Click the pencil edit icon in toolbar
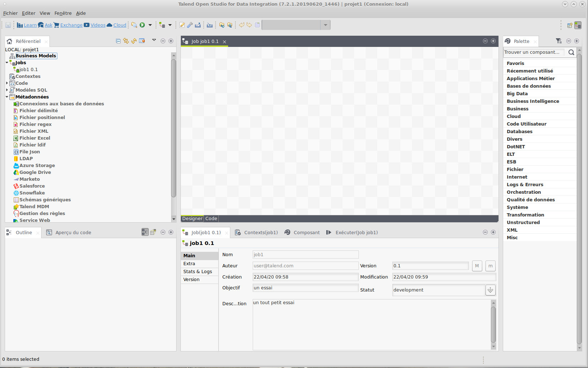The width and height of the screenshot is (588, 368). 182,25
